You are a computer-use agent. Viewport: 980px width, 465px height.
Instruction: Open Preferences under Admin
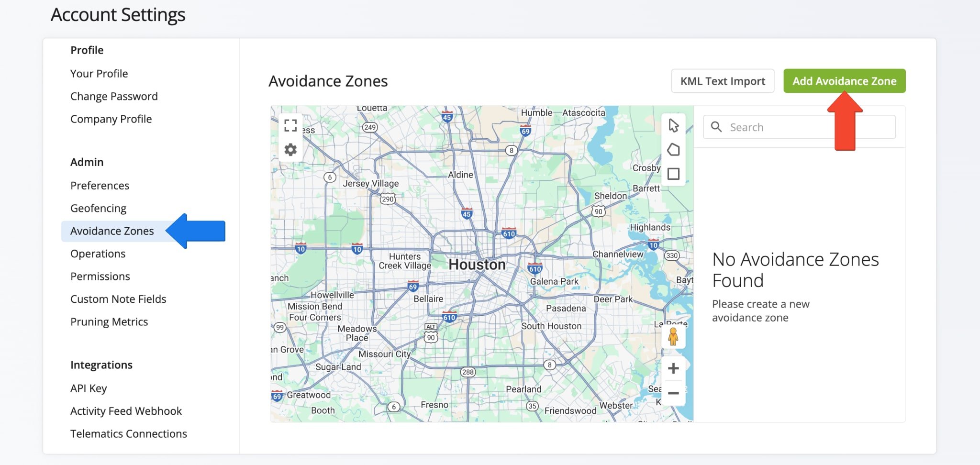(x=100, y=186)
